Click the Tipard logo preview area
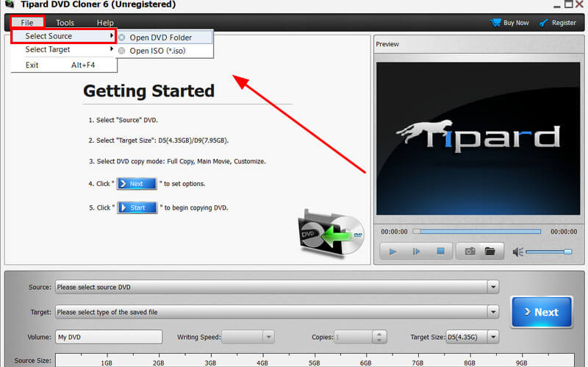Image resolution: width=588 pixels, height=367 pixels. 478,138
